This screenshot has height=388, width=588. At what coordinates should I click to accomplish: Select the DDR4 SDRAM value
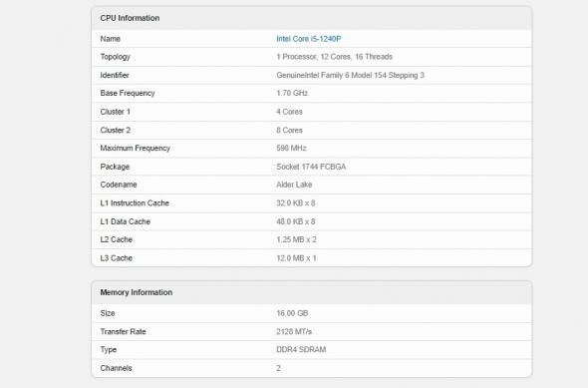301,349
